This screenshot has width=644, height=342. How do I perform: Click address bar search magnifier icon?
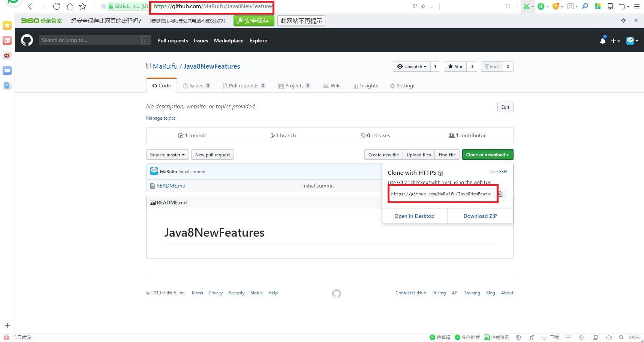click(x=508, y=6)
